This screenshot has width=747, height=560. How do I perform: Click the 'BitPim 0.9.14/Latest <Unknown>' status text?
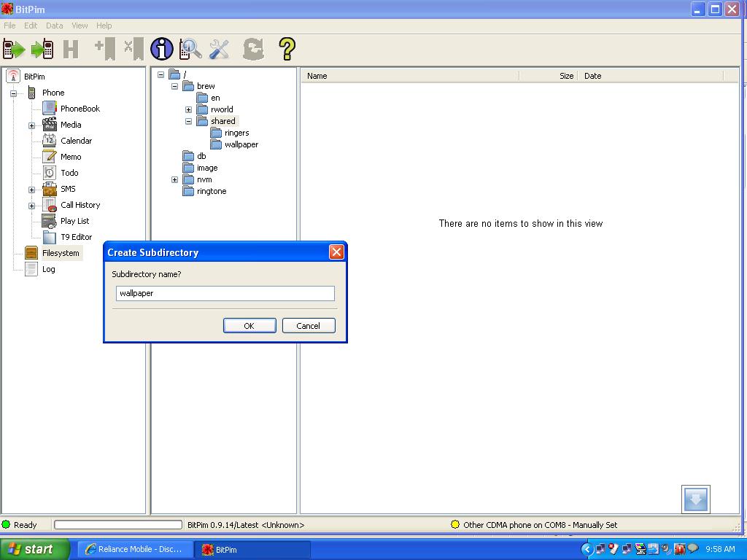pyautogui.click(x=246, y=525)
